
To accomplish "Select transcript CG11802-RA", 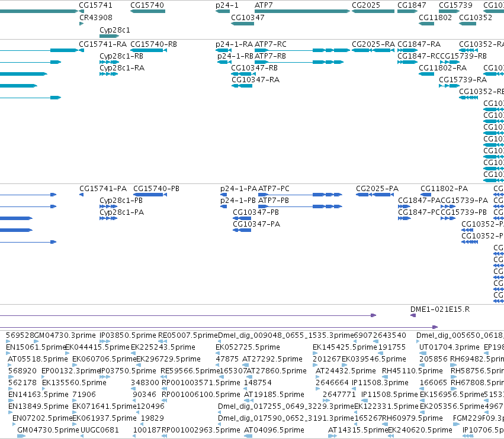I will coord(442,68).
